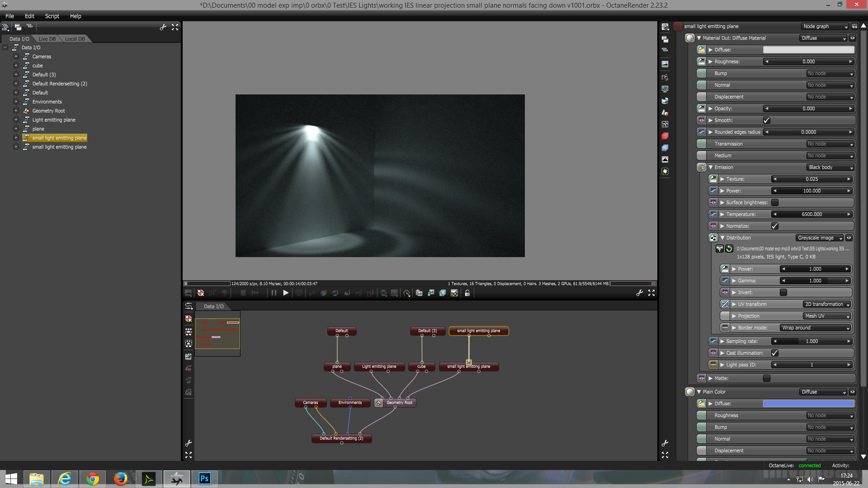This screenshot has height=488, width=868.
Task: Click the Plain Color blue diffuse swatch
Action: pos(808,404)
